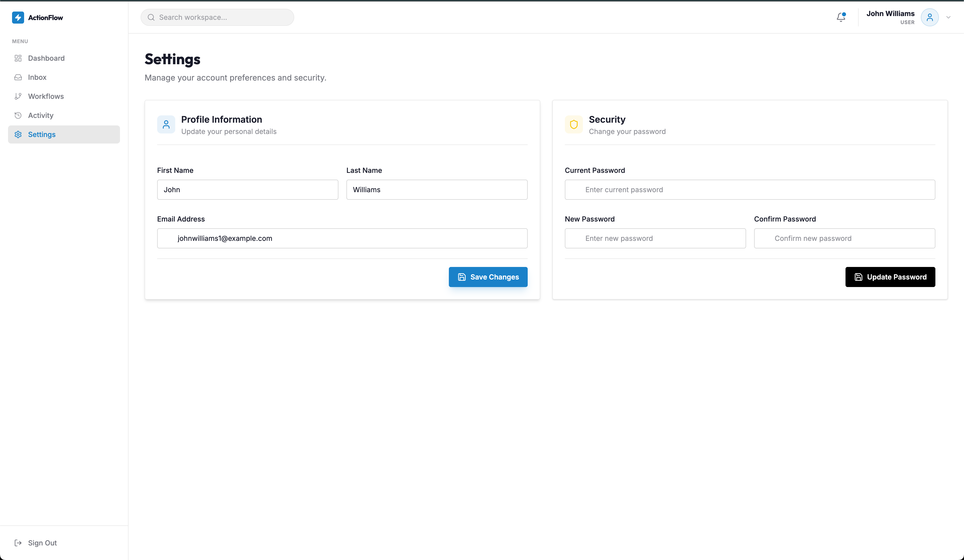Expand the user account dropdown chevron

pyautogui.click(x=948, y=17)
